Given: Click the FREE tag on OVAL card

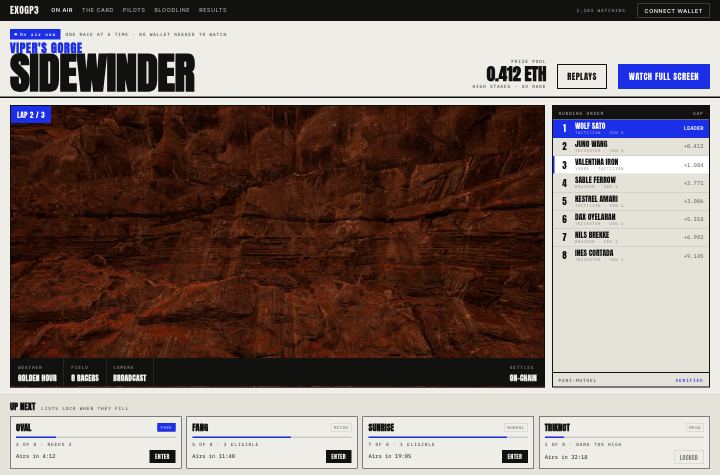Looking at the screenshot, I should (166, 427).
